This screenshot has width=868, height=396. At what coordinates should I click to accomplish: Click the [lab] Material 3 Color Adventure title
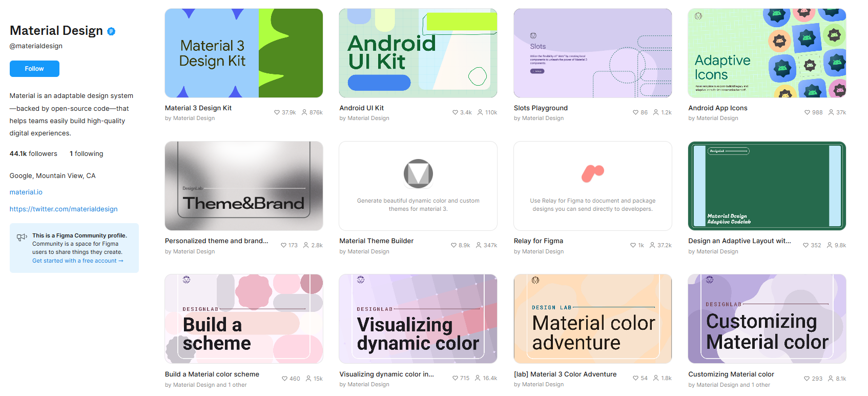(x=565, y=374)
